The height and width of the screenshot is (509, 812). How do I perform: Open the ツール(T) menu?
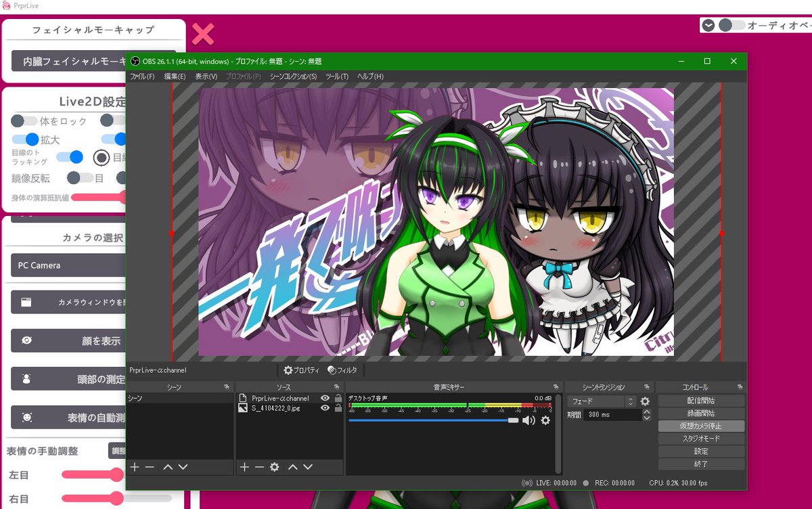pos(337,76)
